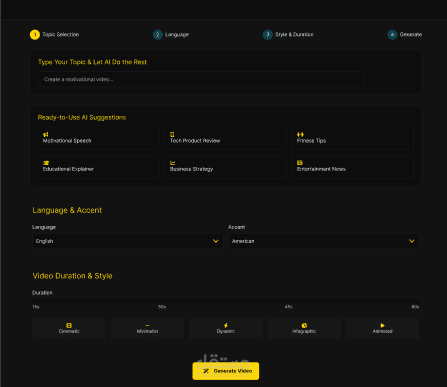Image resolution: width=447 pixels, height=387 pixels.
Task: Choose the Business Strategy suggestion card
Action: point(226,166)
